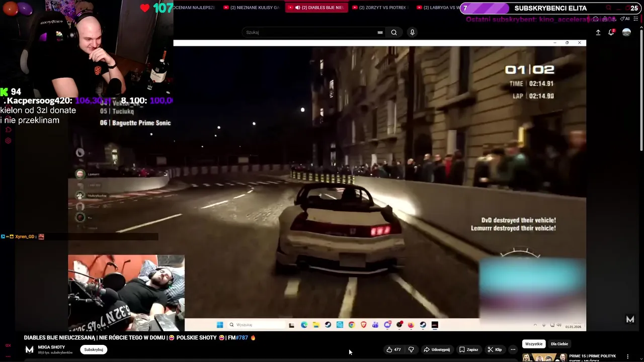Switch to the ZGRZYT VS PIOTREK browser tab
The height and width of the screenshot is (362, 644).
coord(380,8)
